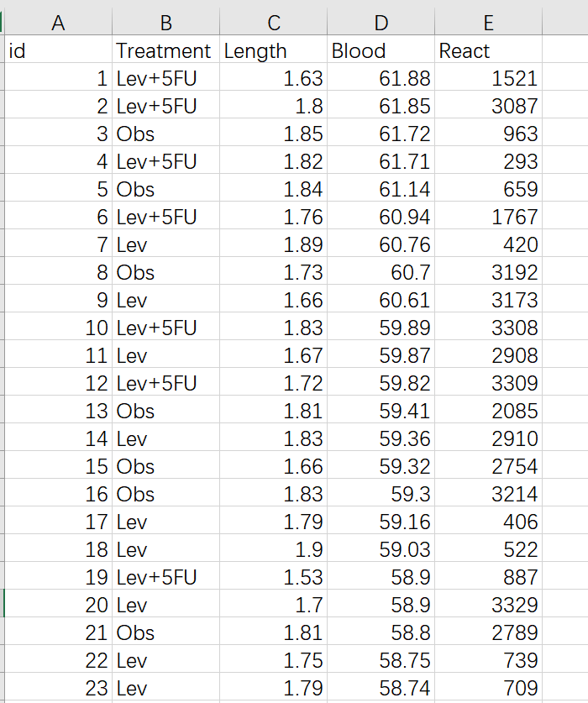Click the "Treatment" header cell
The height and width of the screenshot is (703, 588).
point(164,50)
